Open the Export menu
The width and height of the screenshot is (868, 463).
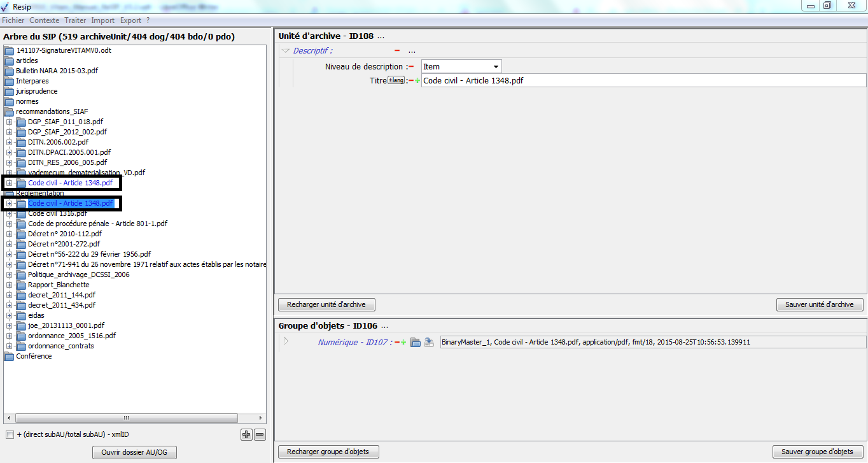pos(130,20)
